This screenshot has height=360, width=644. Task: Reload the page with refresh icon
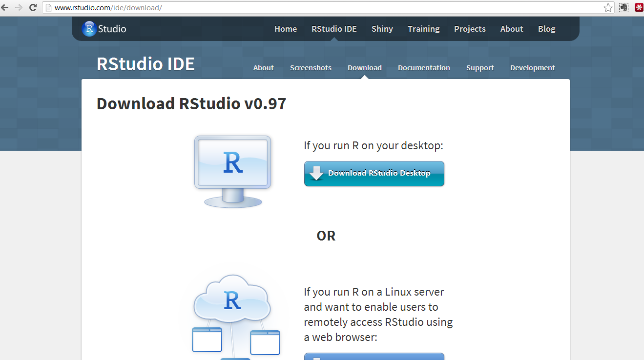tap(33, 8)
